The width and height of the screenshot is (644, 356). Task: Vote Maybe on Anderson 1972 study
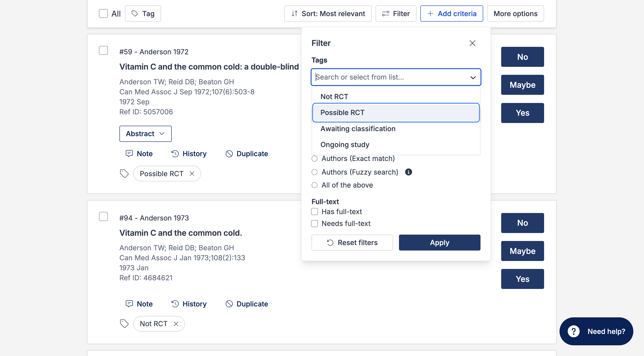(522, 85)
